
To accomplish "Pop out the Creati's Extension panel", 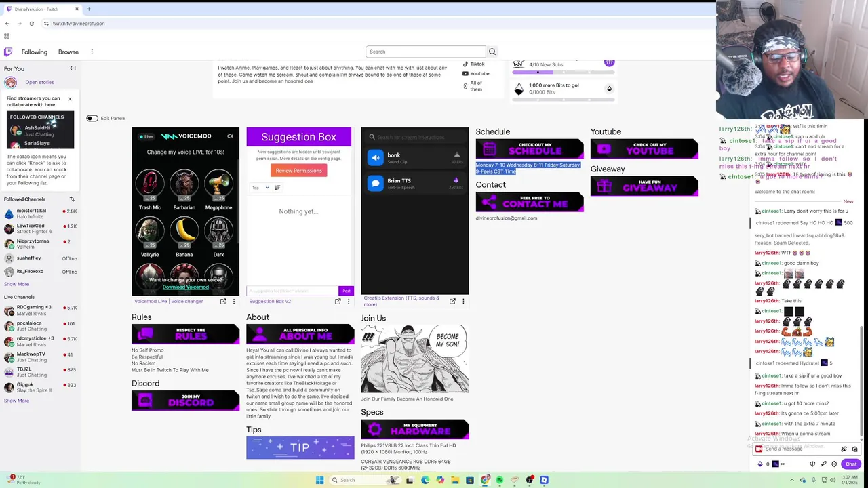I will point(452,302).
